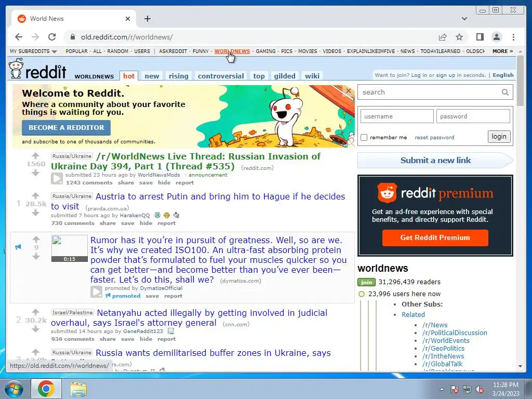This screenshot has width=532, height=399.
Task: Open File Explorer from the taskbar
Action: [78, 389]
